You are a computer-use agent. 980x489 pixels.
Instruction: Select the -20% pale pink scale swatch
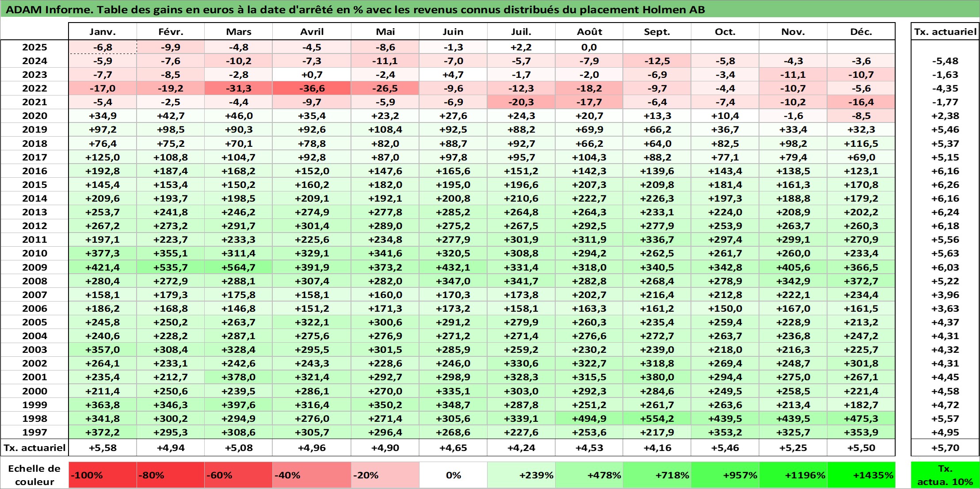385,475
